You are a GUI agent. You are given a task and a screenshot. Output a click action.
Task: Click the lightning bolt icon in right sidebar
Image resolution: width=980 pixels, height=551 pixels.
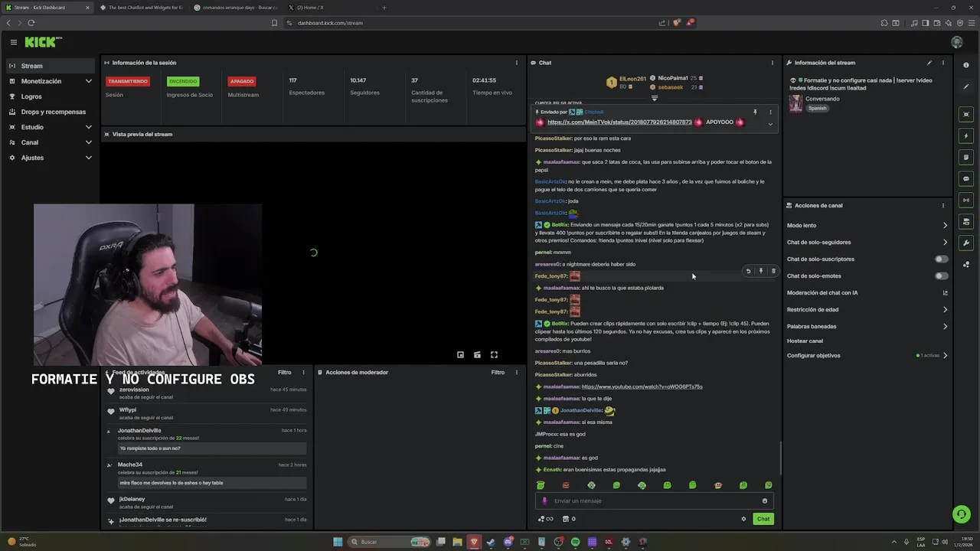(966, 135)
